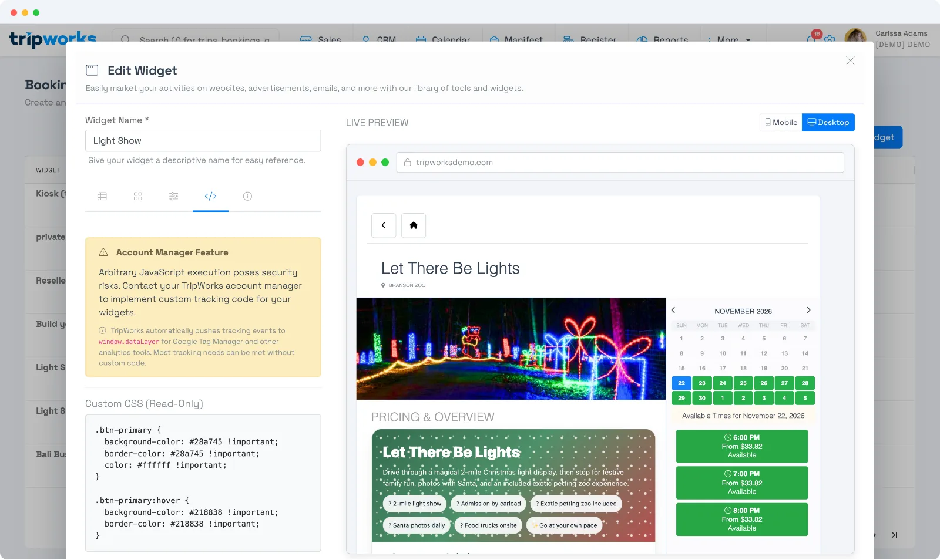The image size is (940, 560).
Task: Click the Edit Widget window icon
Action: click(x=92, y=70)
